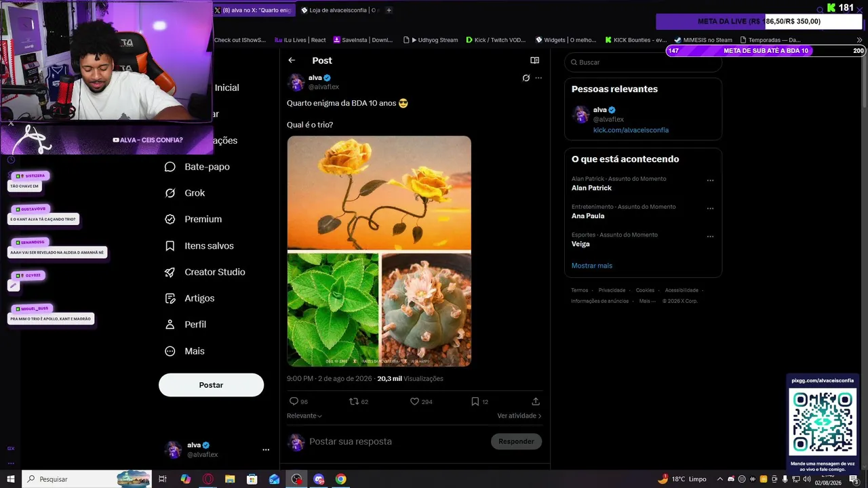Open Windows Start menu

pos(11,479)
